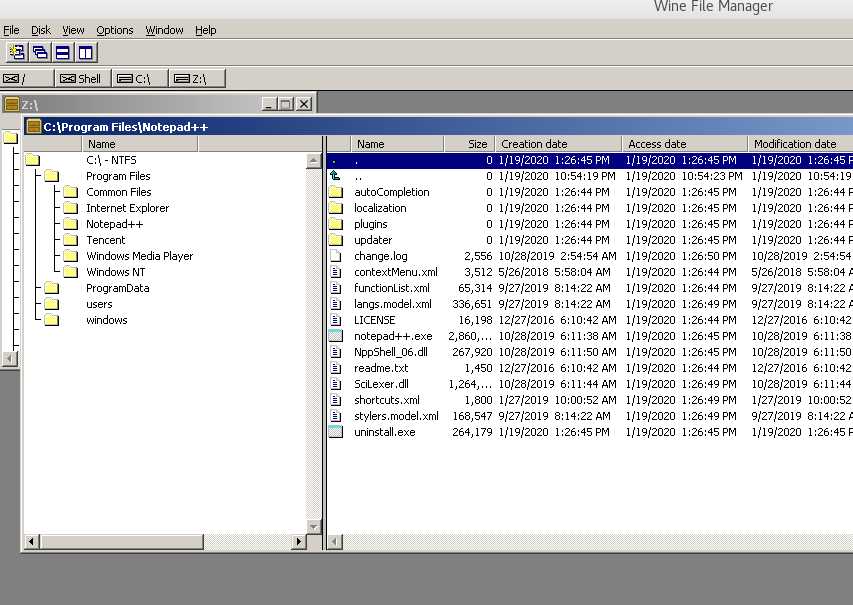Click the tree pane scroll right arrow
Screen dimensions: 853x605
click(298, 541)
